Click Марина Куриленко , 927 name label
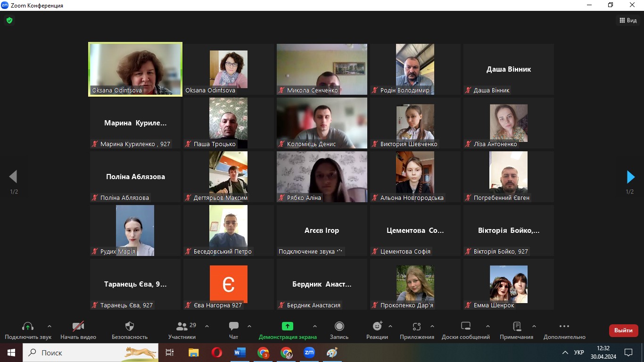 coord(135,144)
